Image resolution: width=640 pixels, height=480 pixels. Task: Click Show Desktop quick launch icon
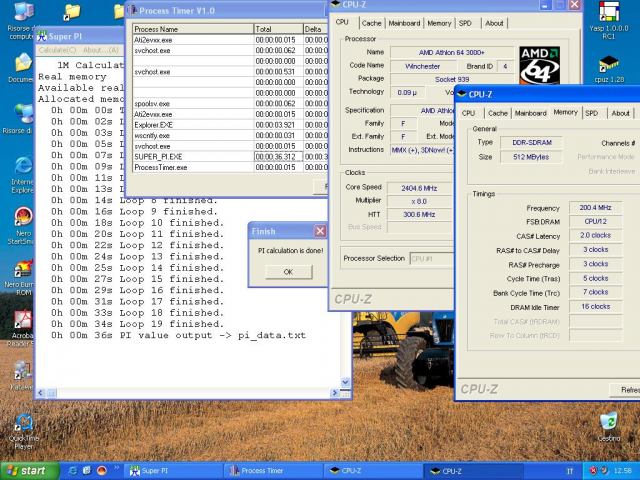coord(87,471)
